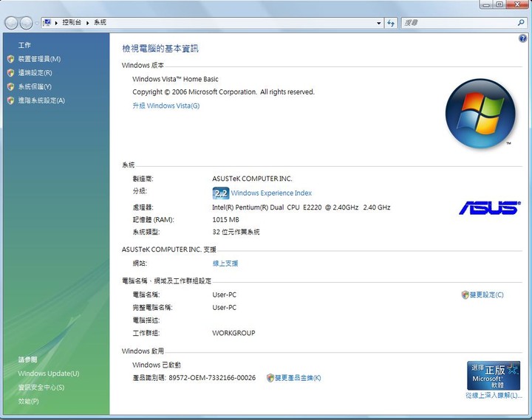
Task: Click the Windows Vista Home Basic text
Action: 175,79
